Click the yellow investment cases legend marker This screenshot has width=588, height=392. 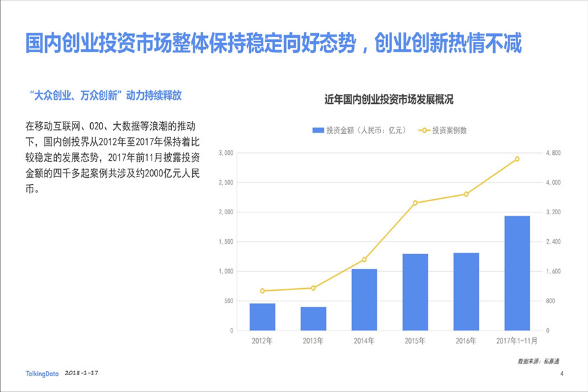click(424, 130)
